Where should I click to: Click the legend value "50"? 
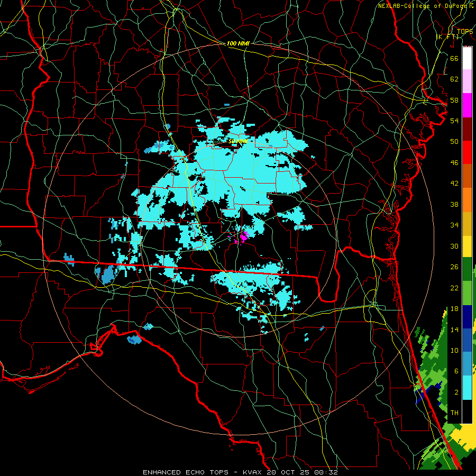point(454,142)
